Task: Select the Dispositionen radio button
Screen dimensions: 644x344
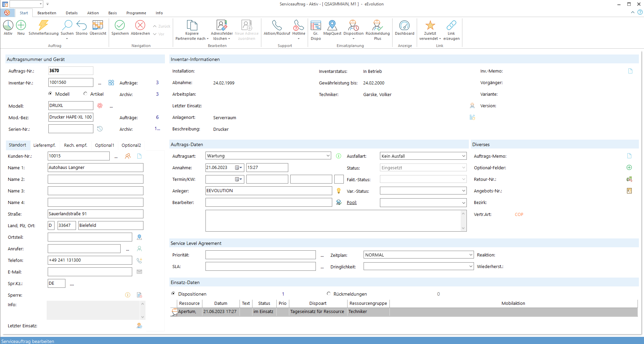Action: pos(173,294)
